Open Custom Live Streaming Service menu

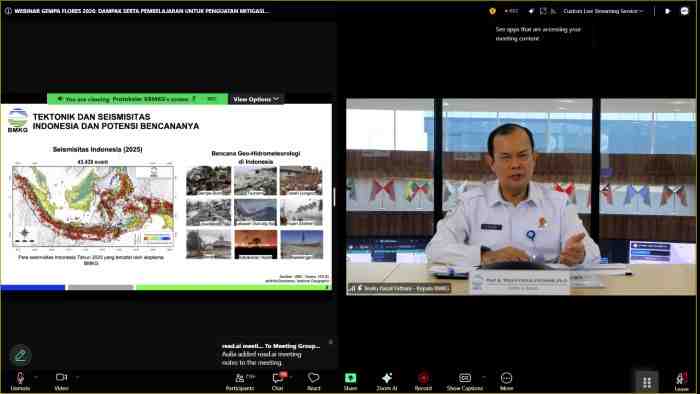click(x=603, y=11)
